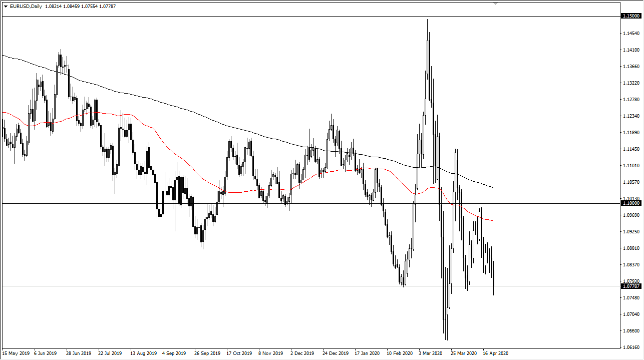Screen dimensions: 644x360
Task: Click the 16 Apr 2020 date label
Action: [496, 353]
